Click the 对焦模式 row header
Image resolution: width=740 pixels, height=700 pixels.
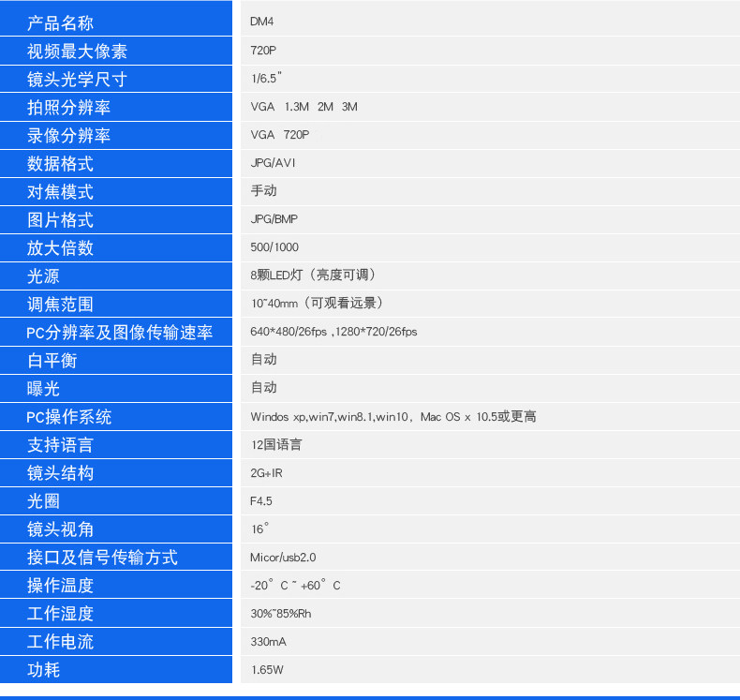(115, 192)
